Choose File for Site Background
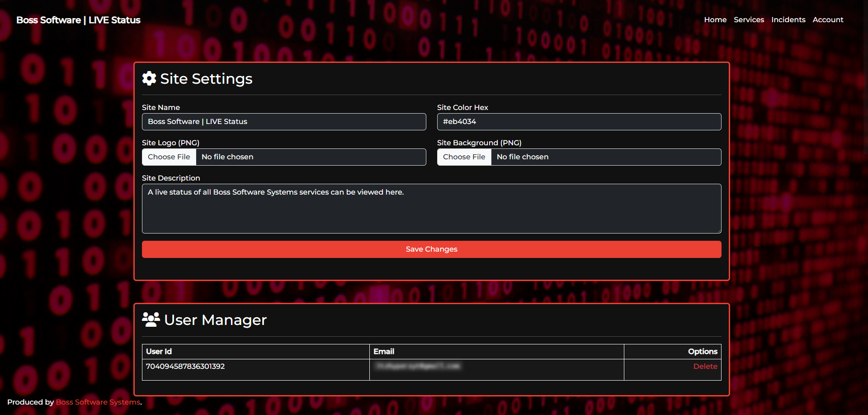This screenshot has width=868, height=415. click(464, 157)
